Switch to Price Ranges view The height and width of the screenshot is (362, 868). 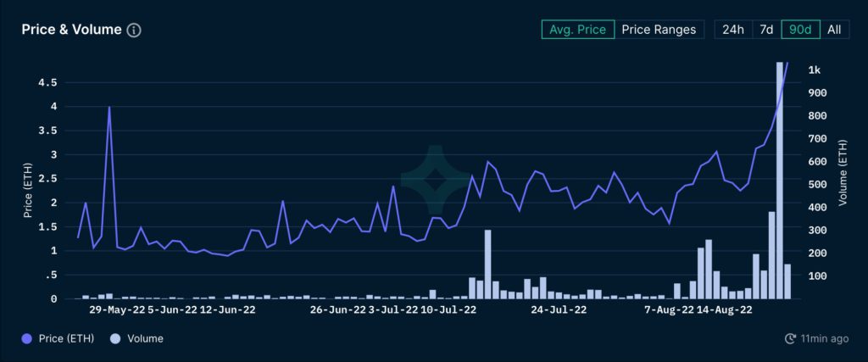(x=659, y=30)
